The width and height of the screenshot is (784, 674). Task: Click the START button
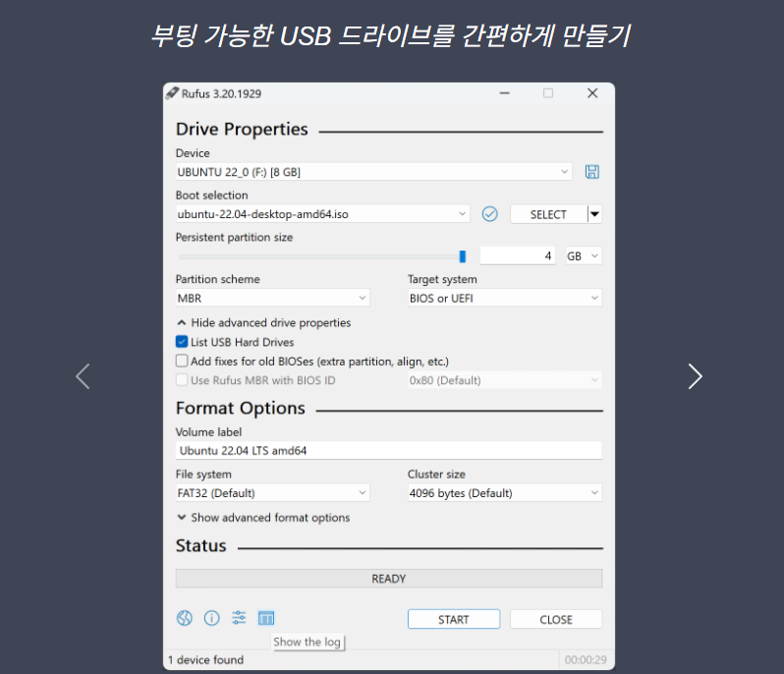coord(454,619)
